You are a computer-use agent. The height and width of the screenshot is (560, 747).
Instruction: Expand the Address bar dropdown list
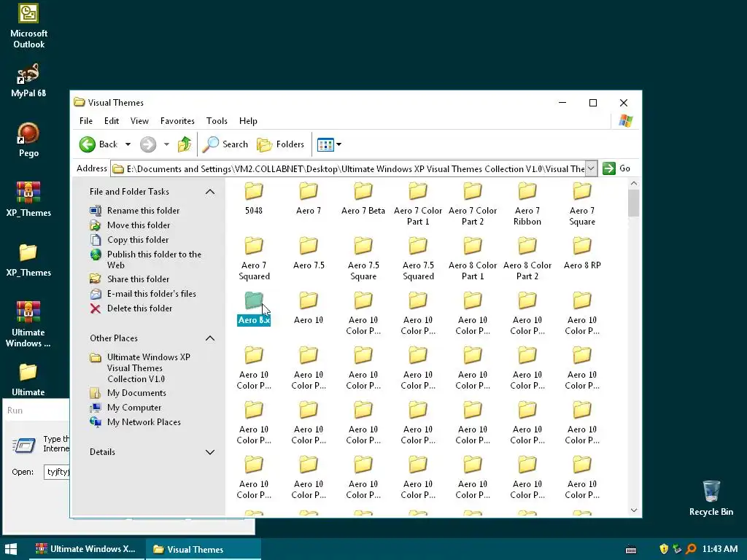[x=591, y=168]
